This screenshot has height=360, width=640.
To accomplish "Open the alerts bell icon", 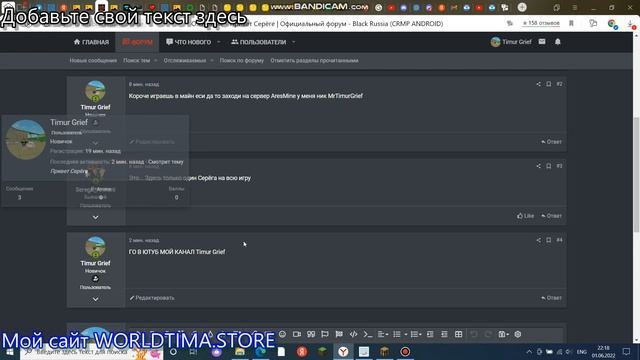I will pos(558,42).
